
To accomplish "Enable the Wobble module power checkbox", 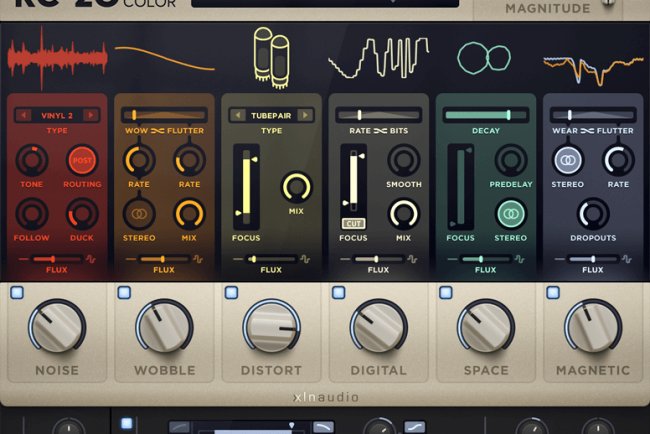I will click(124, 293).
